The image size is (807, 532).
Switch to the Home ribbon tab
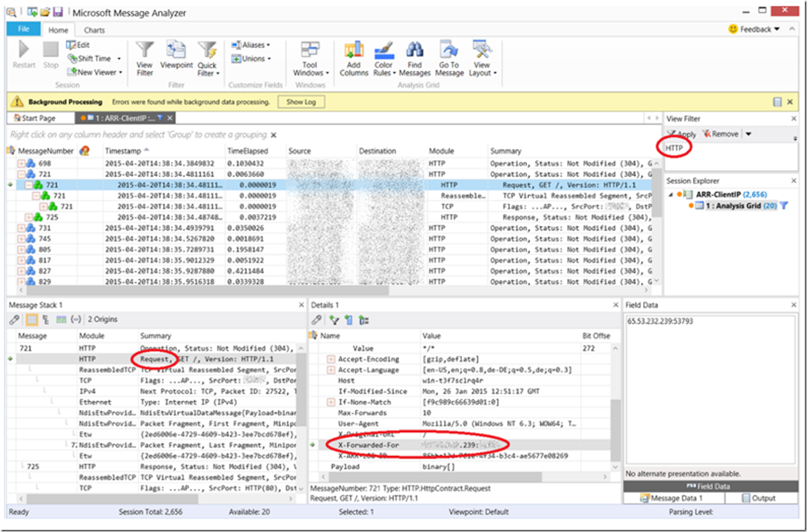pyautogui.click(x=58, y=30)
